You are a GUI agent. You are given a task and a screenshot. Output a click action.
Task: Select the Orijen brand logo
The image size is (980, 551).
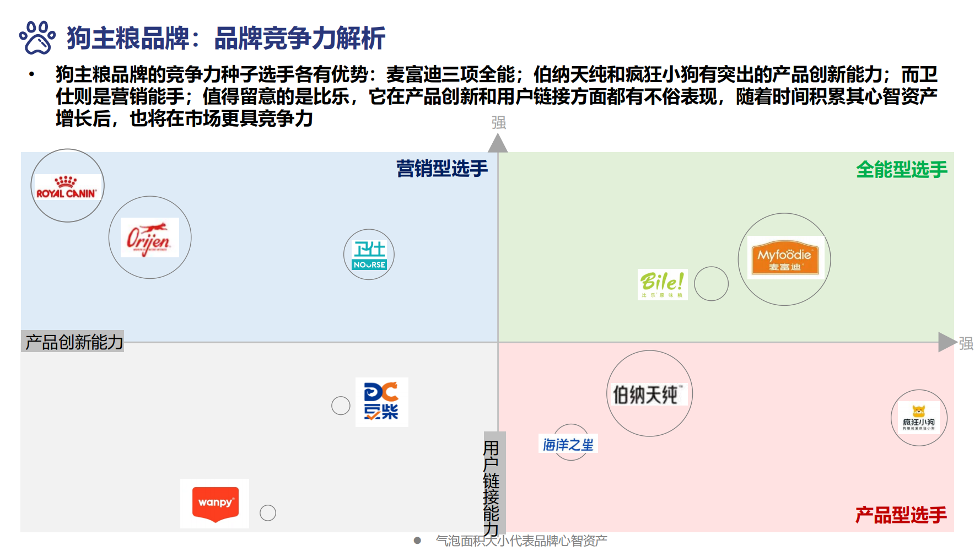(x=150, y=237)
